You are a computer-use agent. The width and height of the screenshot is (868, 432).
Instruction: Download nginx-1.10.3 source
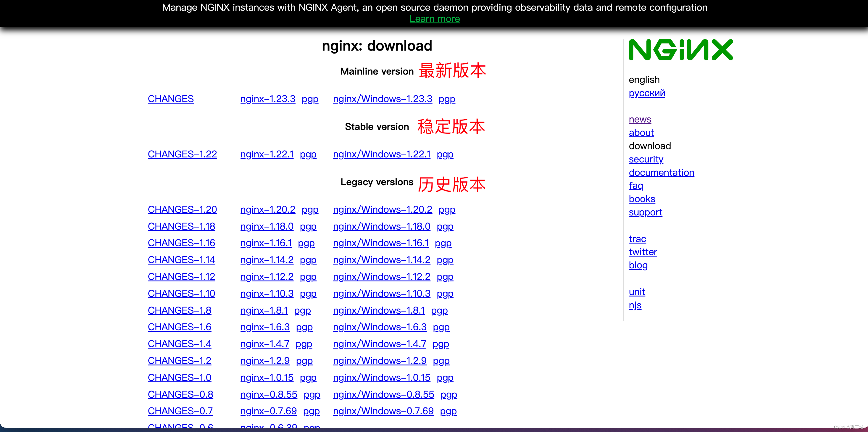click(267, 293)
